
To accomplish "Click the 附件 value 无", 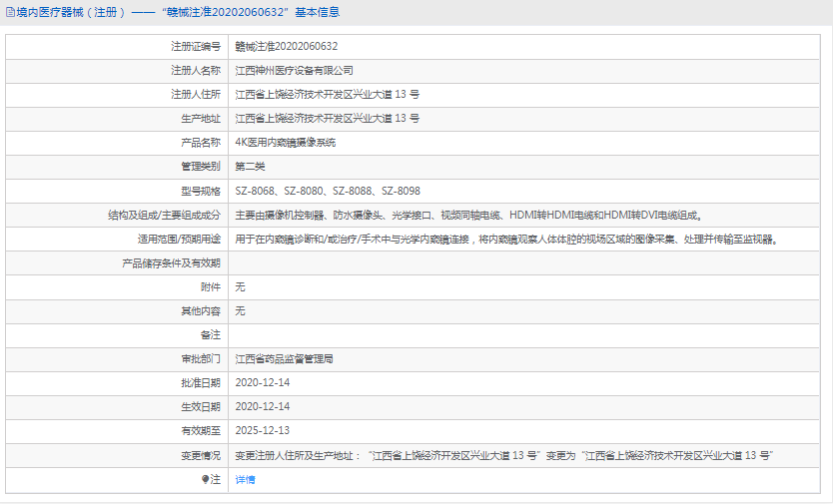I will point(240,286).
